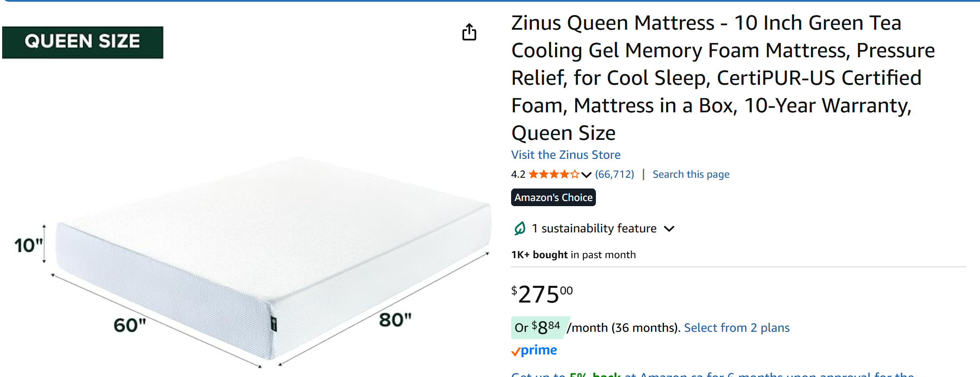Click the $8.84 monthly payment highlight

[538, 328]
